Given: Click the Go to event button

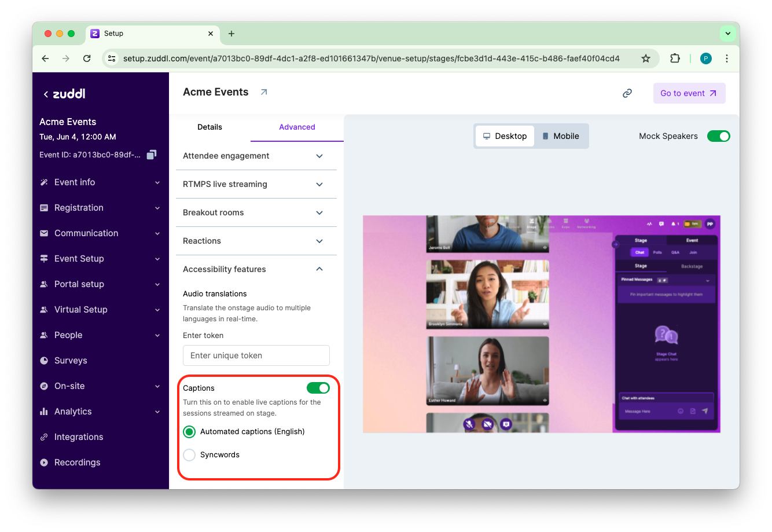Looking at the screenshot, I should click(689, 93).
